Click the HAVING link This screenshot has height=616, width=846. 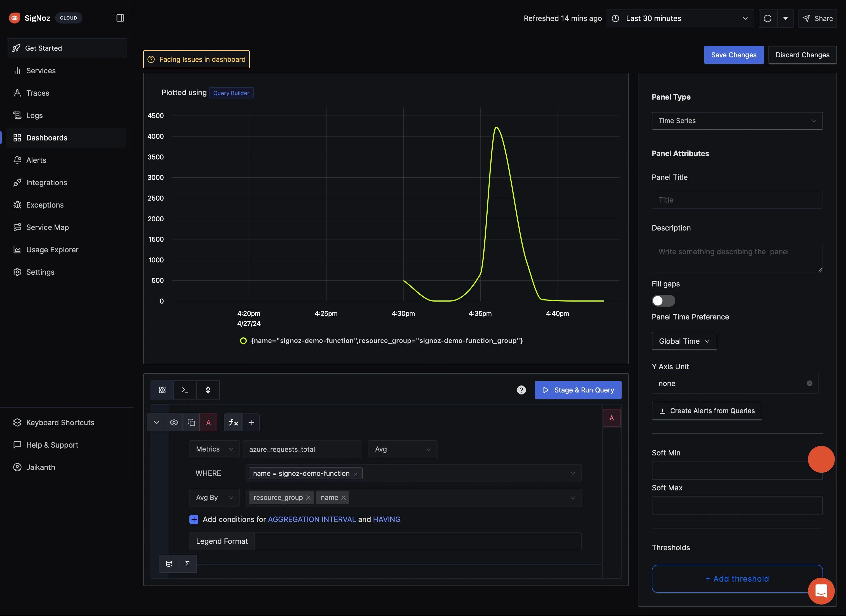click(x=387, y=519)
